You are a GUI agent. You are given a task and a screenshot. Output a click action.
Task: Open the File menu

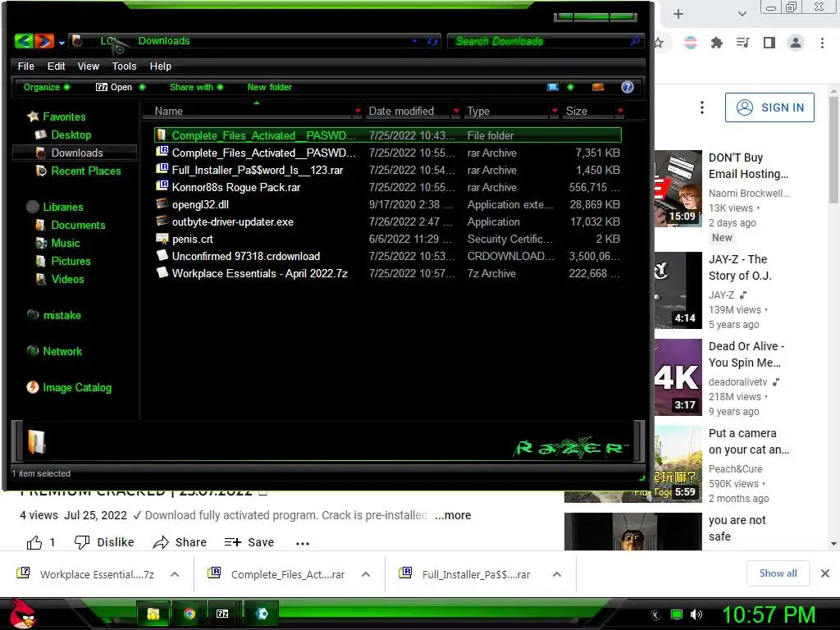tap(25, 66)
